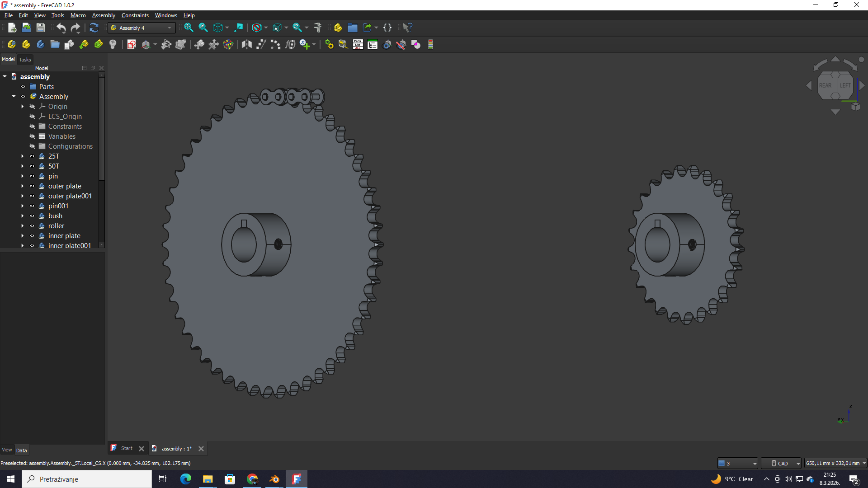868x488 pixels.
Task: Open the Assembly 4 workbench dropdown
Action: pos(142,28)
